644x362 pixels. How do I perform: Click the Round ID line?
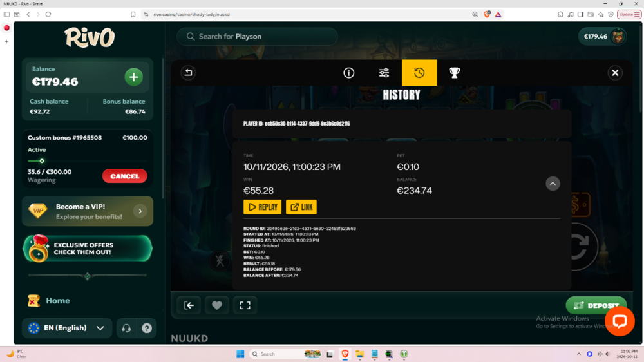[x=299, y=229]
